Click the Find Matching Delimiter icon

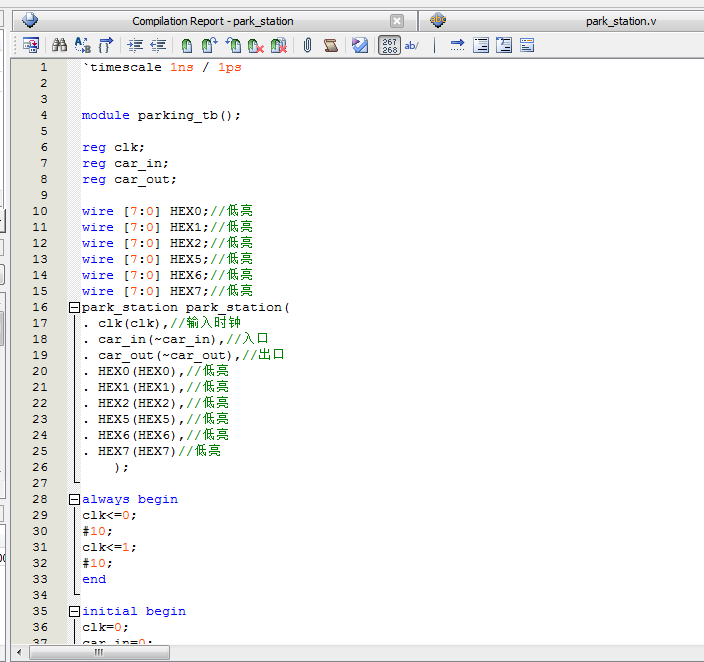(x=106, y=45)
